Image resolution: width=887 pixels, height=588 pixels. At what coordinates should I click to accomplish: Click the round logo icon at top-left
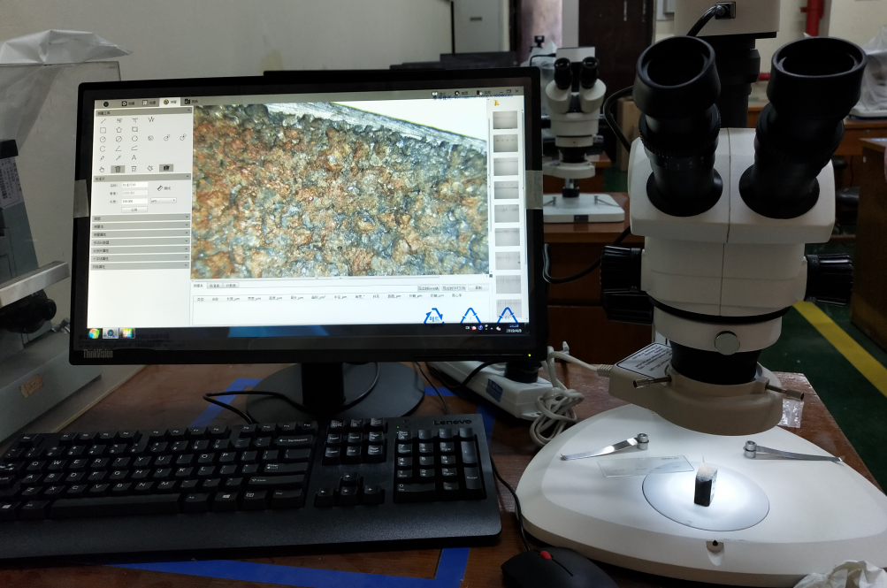point(106,104)
